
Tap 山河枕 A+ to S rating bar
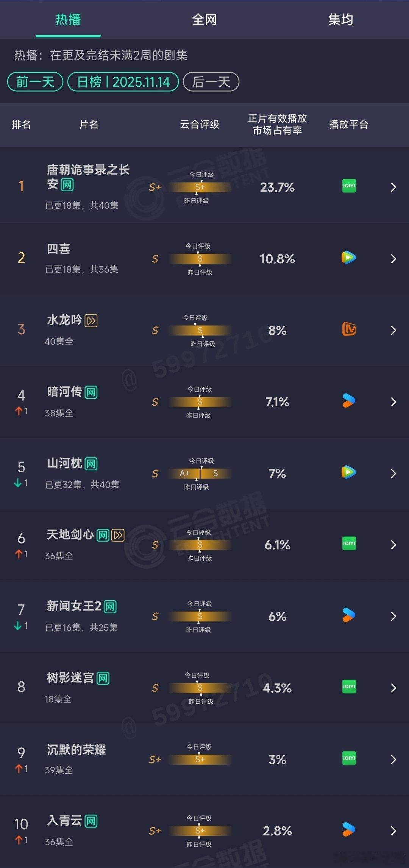200,473
